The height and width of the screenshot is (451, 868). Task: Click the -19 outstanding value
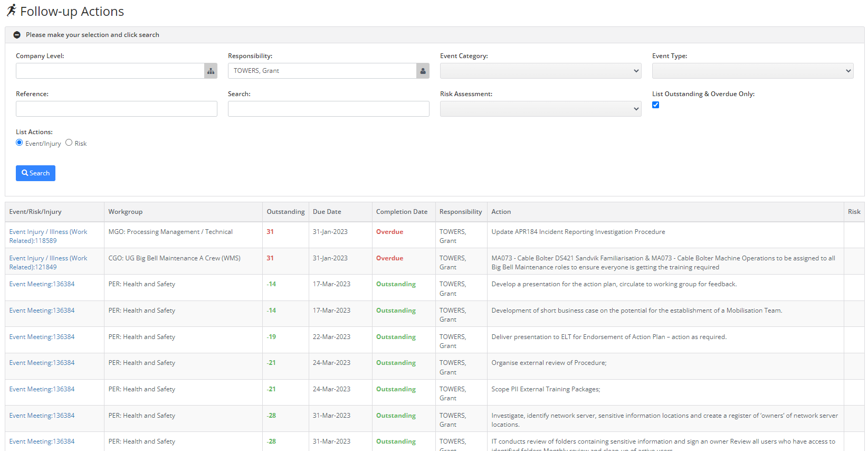(271, 337)
